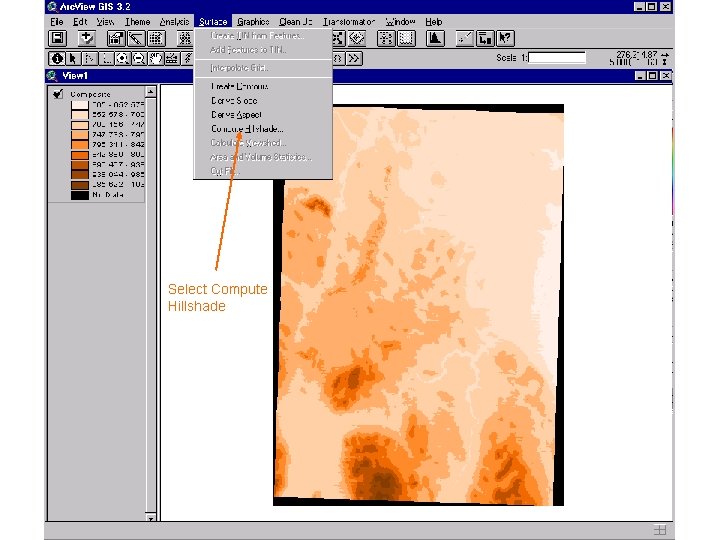Click the black No Data legend swatch
This screenshot has height=540, width=720.
80,195
